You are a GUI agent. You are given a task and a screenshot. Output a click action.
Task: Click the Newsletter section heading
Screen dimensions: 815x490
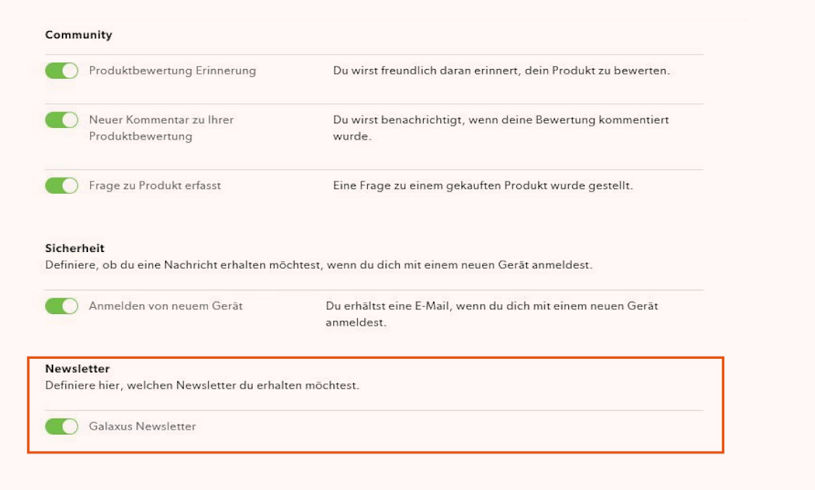[x=77, y=369]
